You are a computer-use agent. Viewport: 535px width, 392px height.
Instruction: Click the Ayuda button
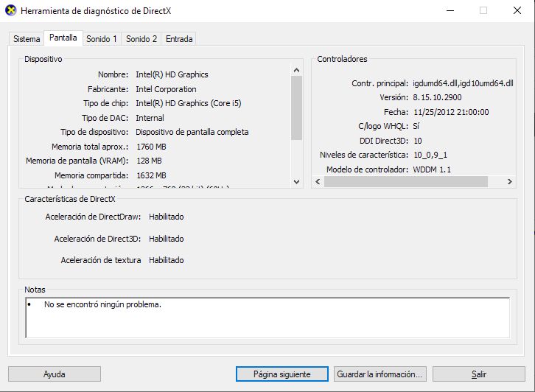pos(55,374)
